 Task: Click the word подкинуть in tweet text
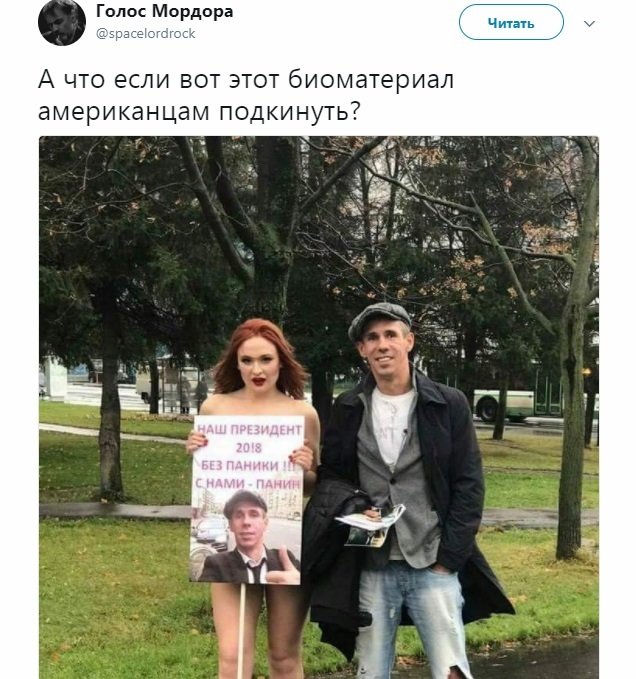coord(289,113)
